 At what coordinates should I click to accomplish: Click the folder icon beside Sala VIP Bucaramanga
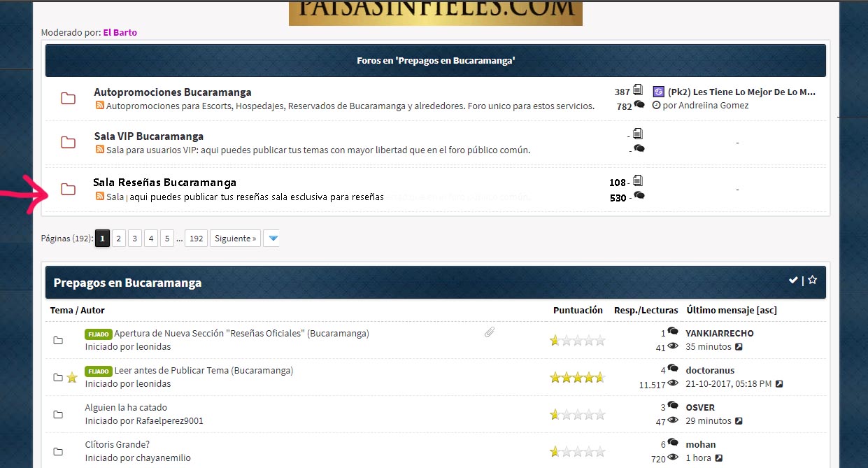pos(68,143)
